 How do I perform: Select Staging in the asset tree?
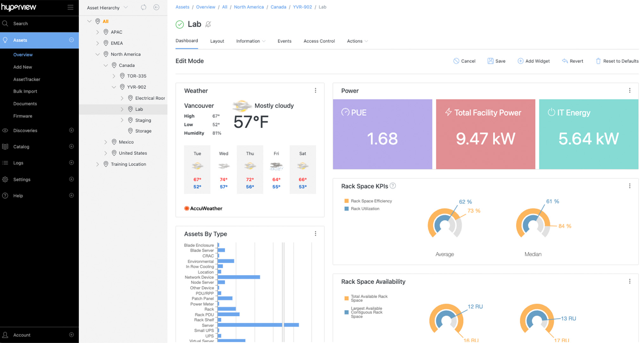[x=143, y=120]
